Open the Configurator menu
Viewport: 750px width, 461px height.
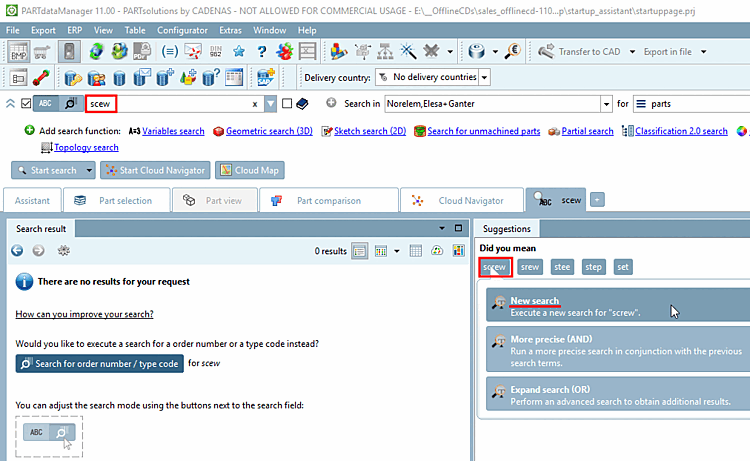pos(182,30)
